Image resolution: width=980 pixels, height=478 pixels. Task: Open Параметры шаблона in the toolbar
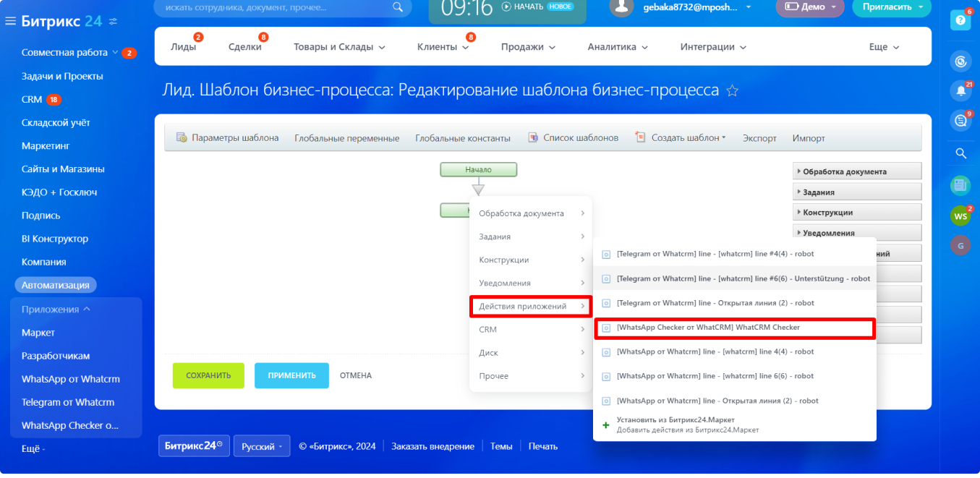pyautogui.click(x=227, y=137)
